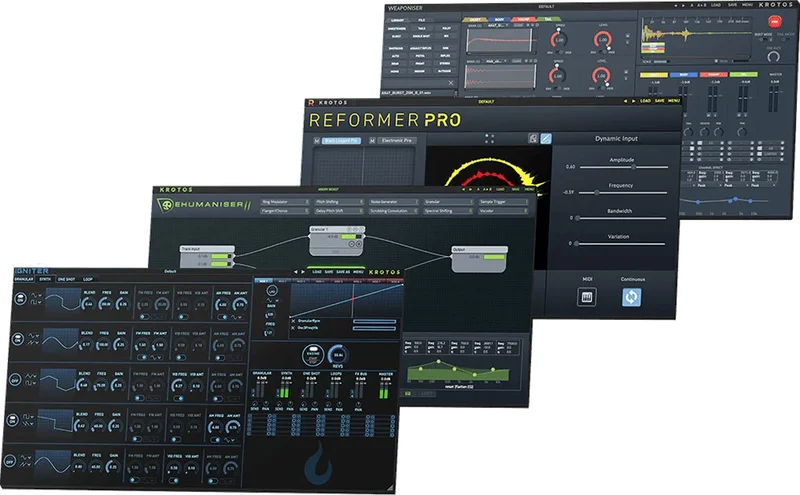The height and width of the screenshot is (495, 800).
Task: Click SAVE in Reformer Pro header
Action: click(660, 101)
